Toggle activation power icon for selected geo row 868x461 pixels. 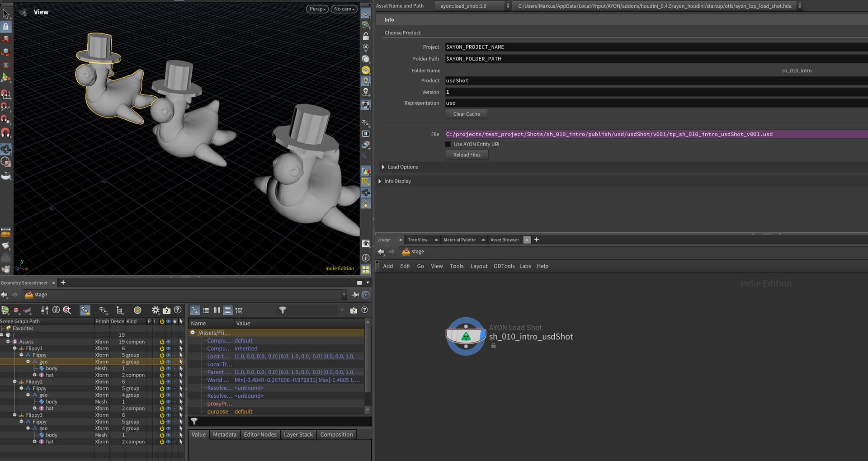coord(162,362)
